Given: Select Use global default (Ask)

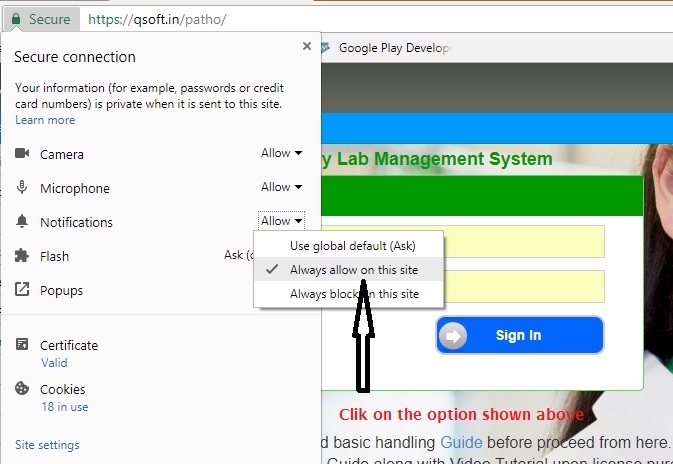Looking at the screenshot, I should [x=352, y=246].
